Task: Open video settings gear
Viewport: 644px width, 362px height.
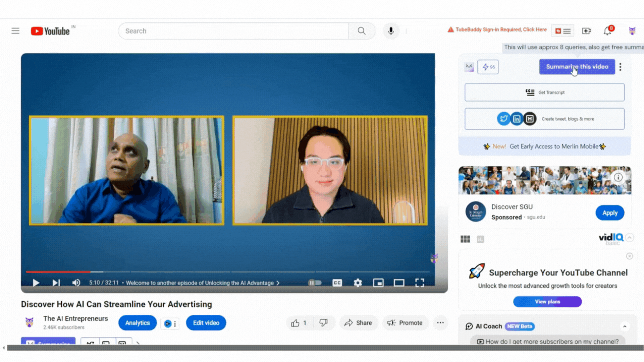Action: 358,283
